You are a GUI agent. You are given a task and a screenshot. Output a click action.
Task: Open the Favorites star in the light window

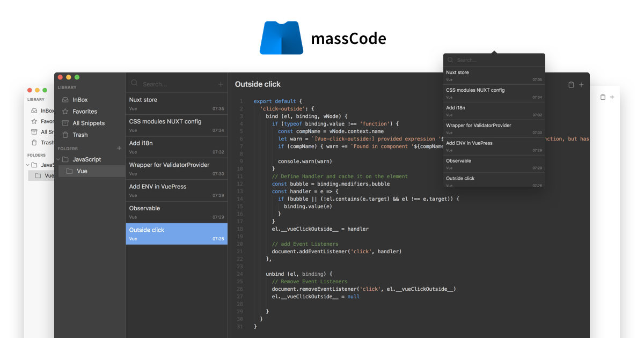34,121
